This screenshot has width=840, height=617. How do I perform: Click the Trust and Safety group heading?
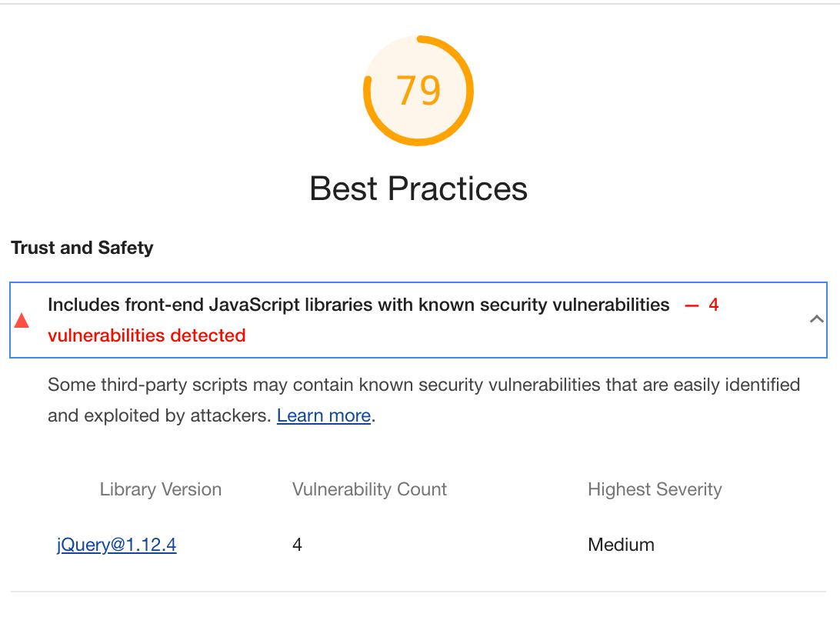tap(82, 248)
